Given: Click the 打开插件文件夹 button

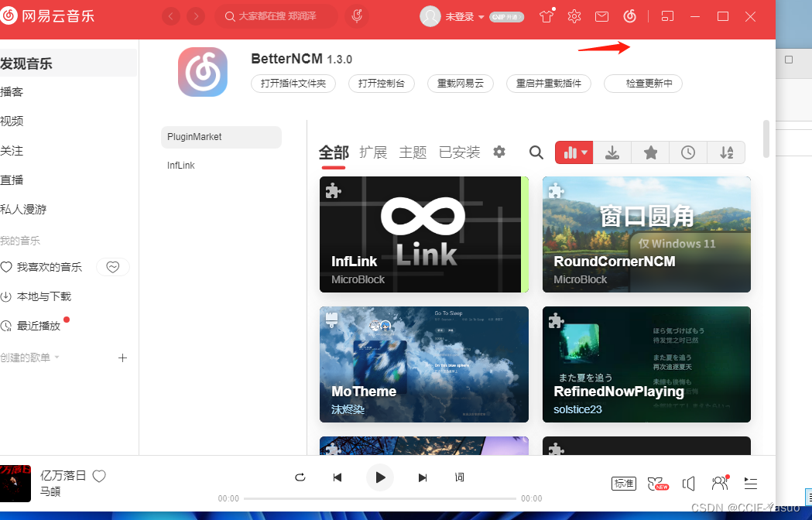Looking at the screenshot, I should (x=293, y=84).
